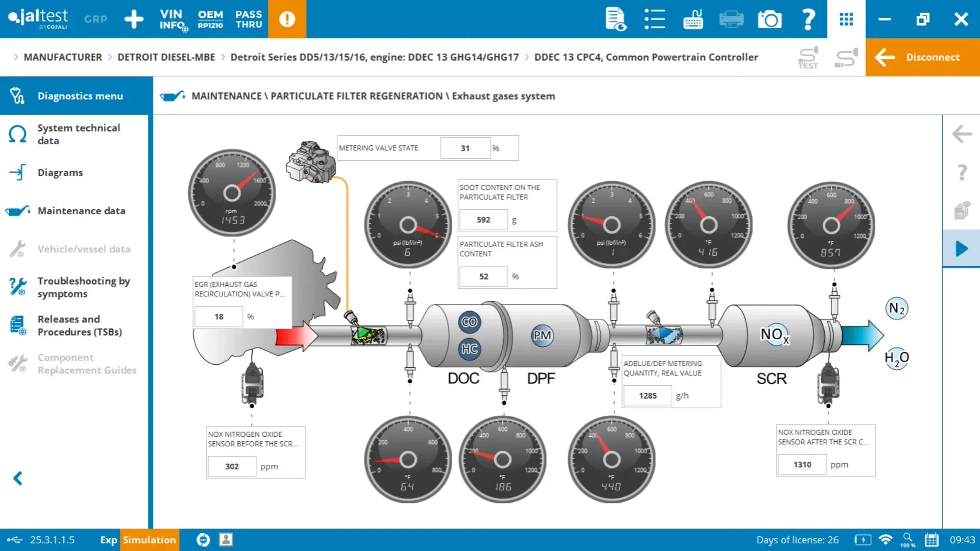Click NOx sensor before SCR value 302
Viewport: 980px width, 551px height.
232,466
